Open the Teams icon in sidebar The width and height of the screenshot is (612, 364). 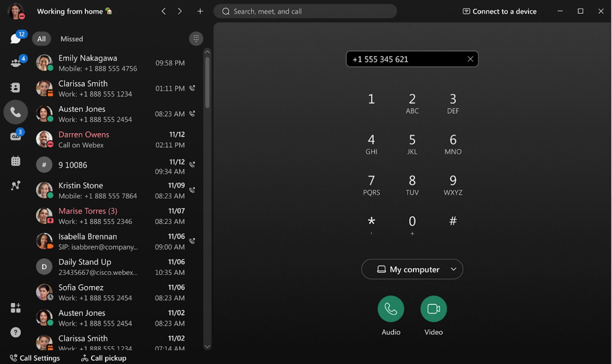tap(15, 63)
